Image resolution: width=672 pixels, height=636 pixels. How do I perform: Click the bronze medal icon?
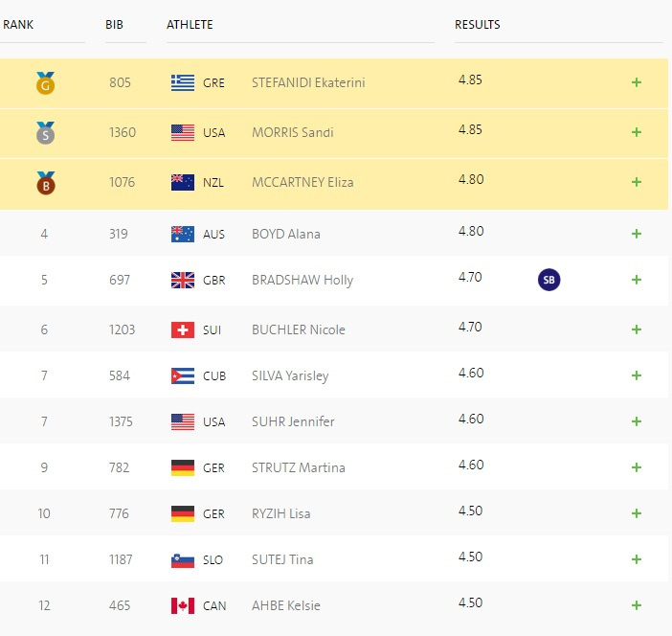pos(45,183)
